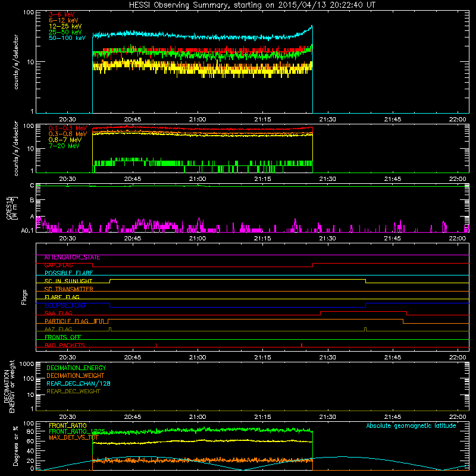Image resolution: width=476 pixels, height=476 pixels.
Task: Select the SC_IN_SUNLIGHT flag label
Action: tap(68, 281)
